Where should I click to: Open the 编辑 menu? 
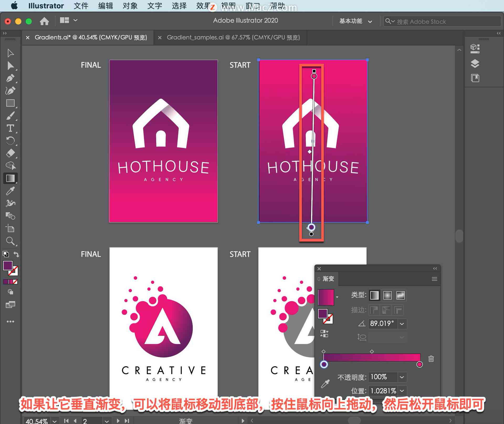click(x=106, y=6)
